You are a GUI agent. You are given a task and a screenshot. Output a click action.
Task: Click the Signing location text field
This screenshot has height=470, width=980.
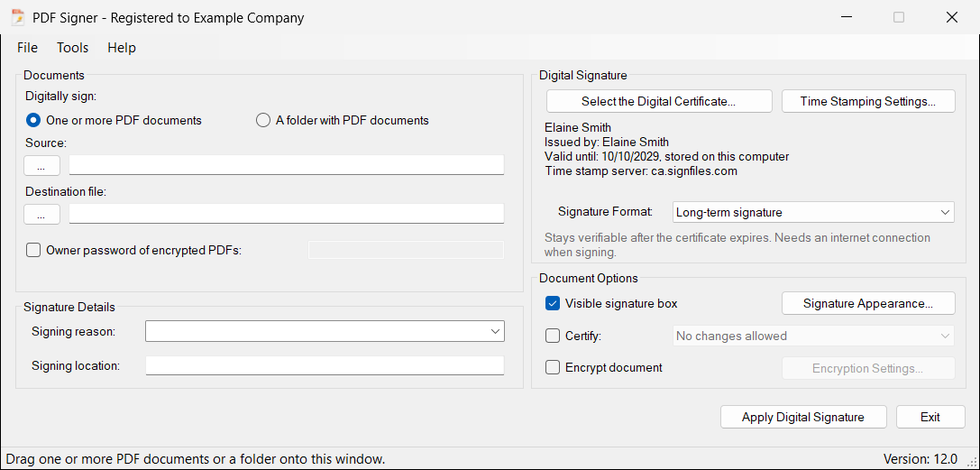(325, 365)
